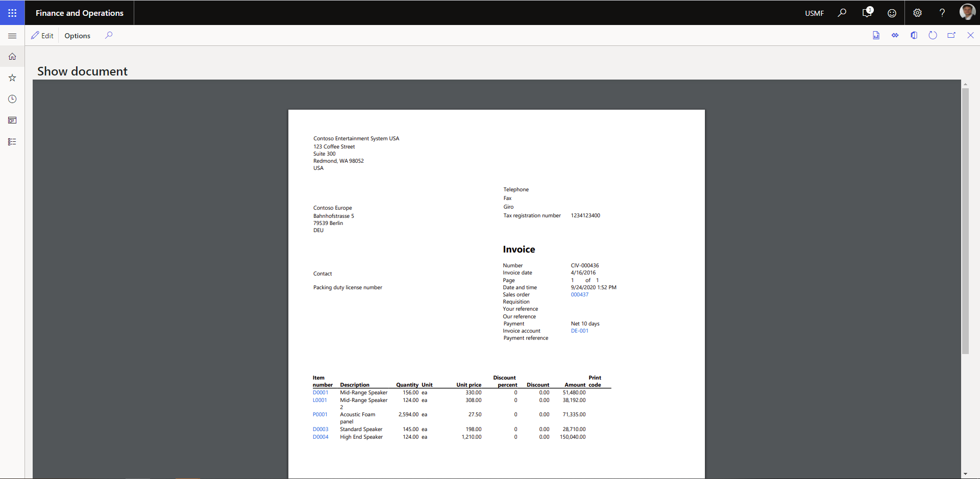Click High End Speaker description

pyautogui.click(x=361, y=437)
